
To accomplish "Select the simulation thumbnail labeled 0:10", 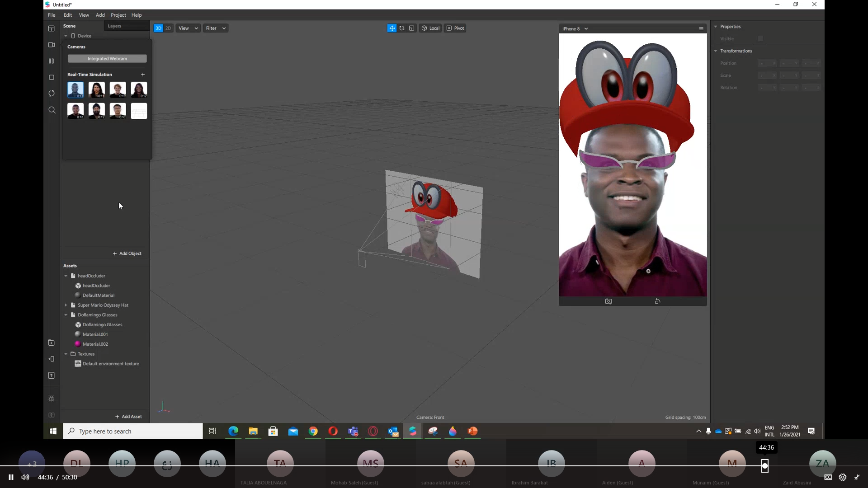I will click(x=118, y=111).
